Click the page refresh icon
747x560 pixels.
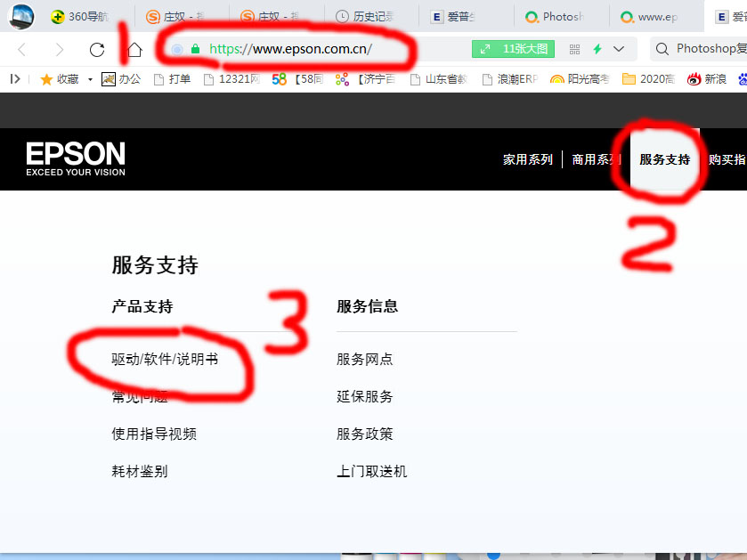[x=97, y=49]
